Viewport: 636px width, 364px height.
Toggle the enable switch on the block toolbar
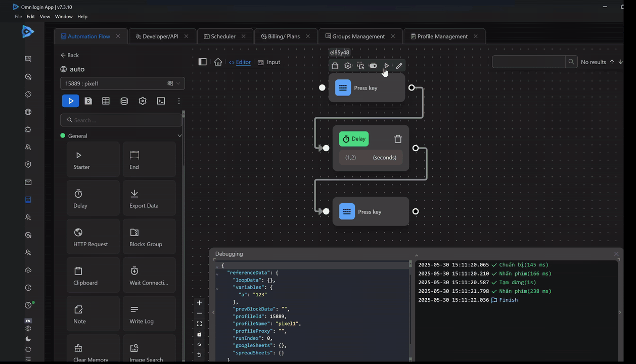pyautogui.click(x=373, y=66)
